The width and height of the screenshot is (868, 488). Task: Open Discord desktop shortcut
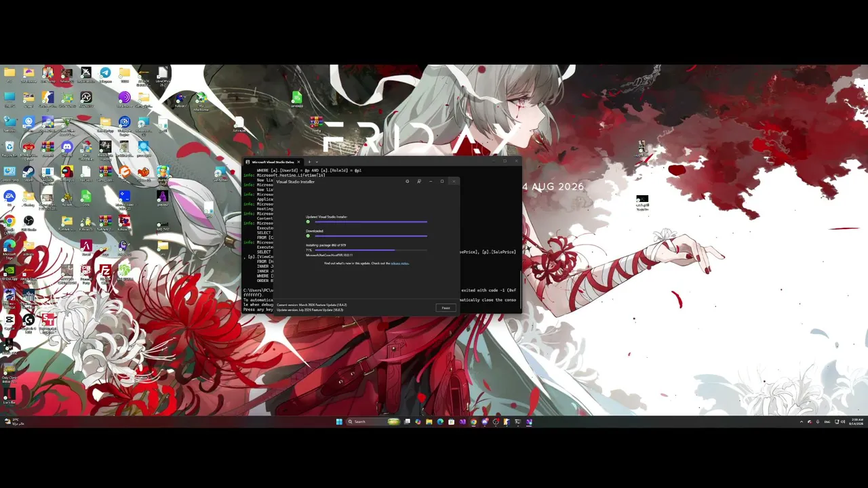(x=66, y=148)
